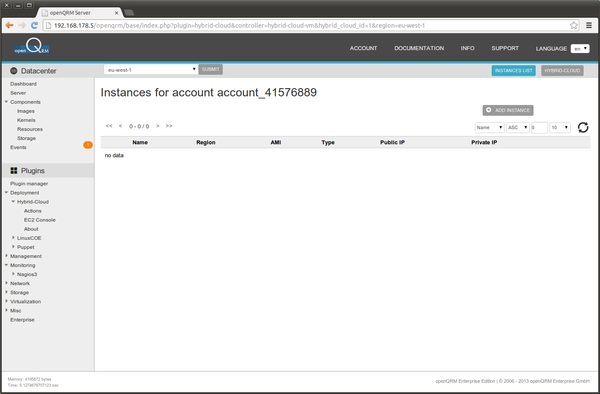Open the eu-west-1 region dropdown

(150, 70)
